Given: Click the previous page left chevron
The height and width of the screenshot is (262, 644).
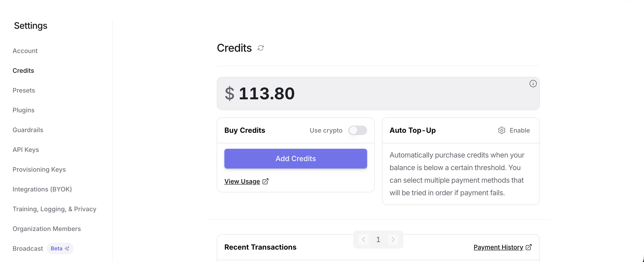Looking at the screenshot, I should (x=364, y=239).
